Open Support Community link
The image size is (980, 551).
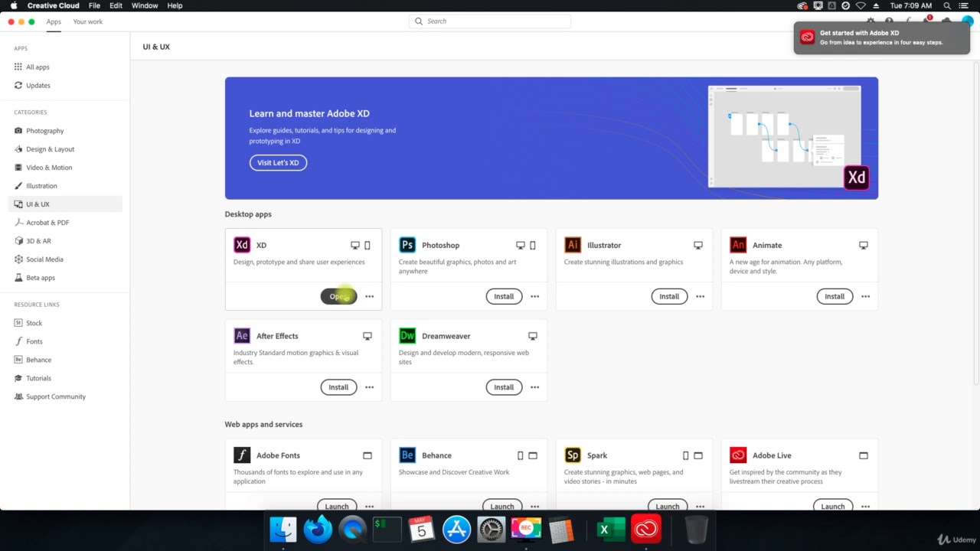coord(65,396)
